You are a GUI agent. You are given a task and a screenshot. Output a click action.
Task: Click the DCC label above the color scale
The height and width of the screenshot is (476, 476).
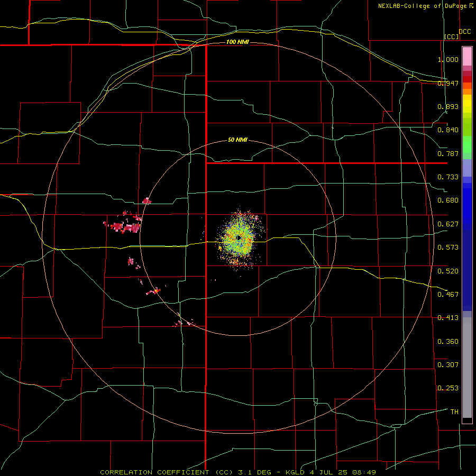[x=464, y=32]
